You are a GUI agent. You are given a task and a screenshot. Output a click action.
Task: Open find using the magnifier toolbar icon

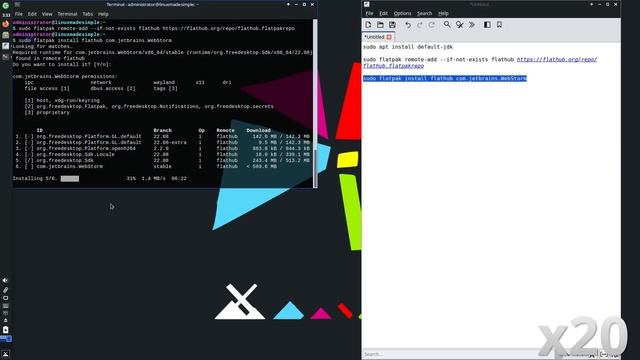[447, 25]
